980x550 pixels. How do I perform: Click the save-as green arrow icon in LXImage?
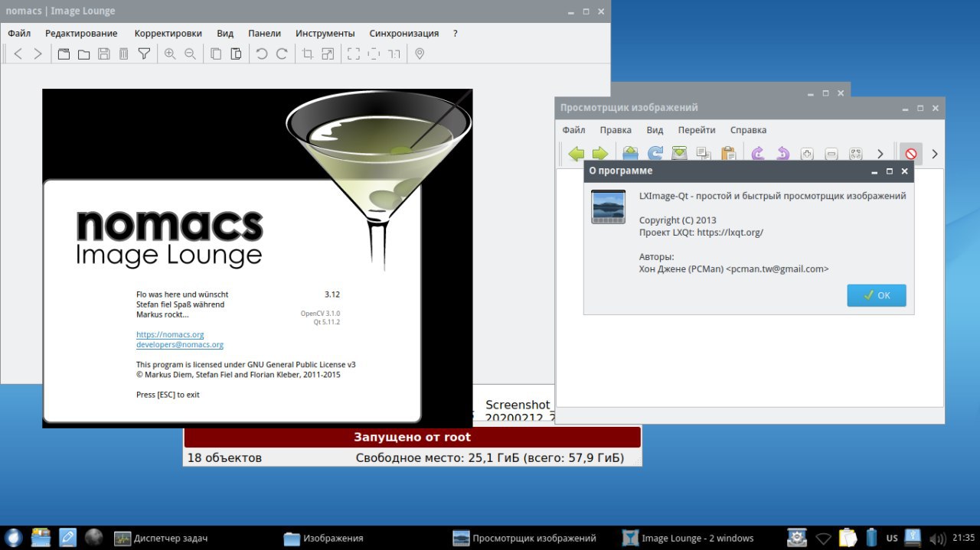pyautogui.click(x=680, y=153)
